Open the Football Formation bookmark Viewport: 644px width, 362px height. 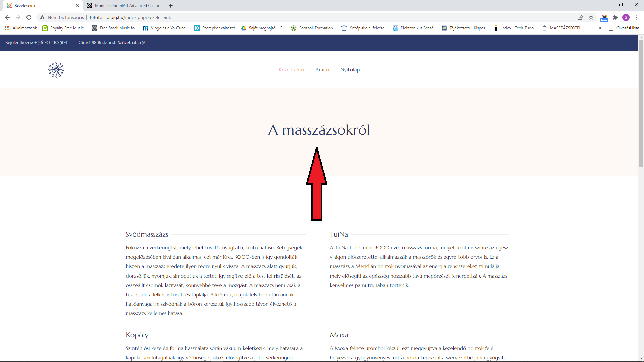pos(313,28)
